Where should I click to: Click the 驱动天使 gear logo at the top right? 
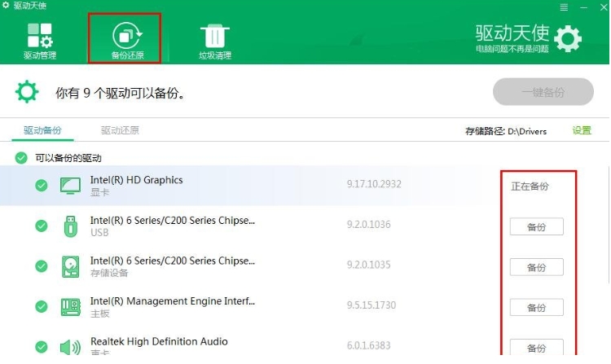point(568,38)
